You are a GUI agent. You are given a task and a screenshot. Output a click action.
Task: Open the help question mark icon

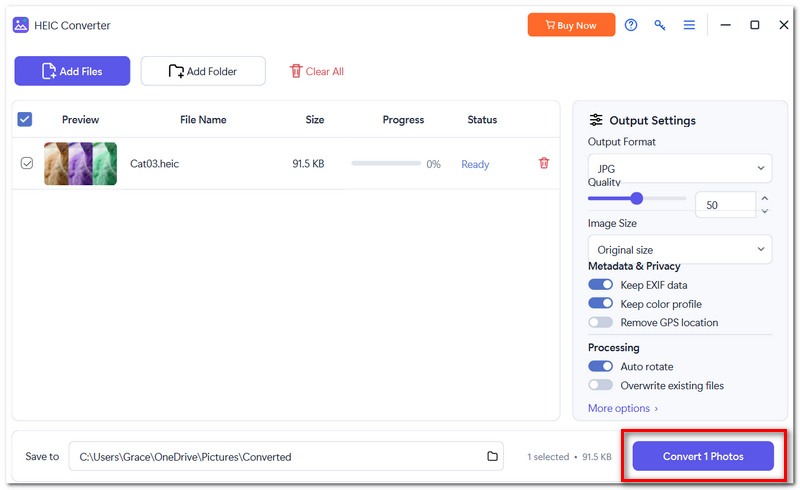(x=631, y=25)
